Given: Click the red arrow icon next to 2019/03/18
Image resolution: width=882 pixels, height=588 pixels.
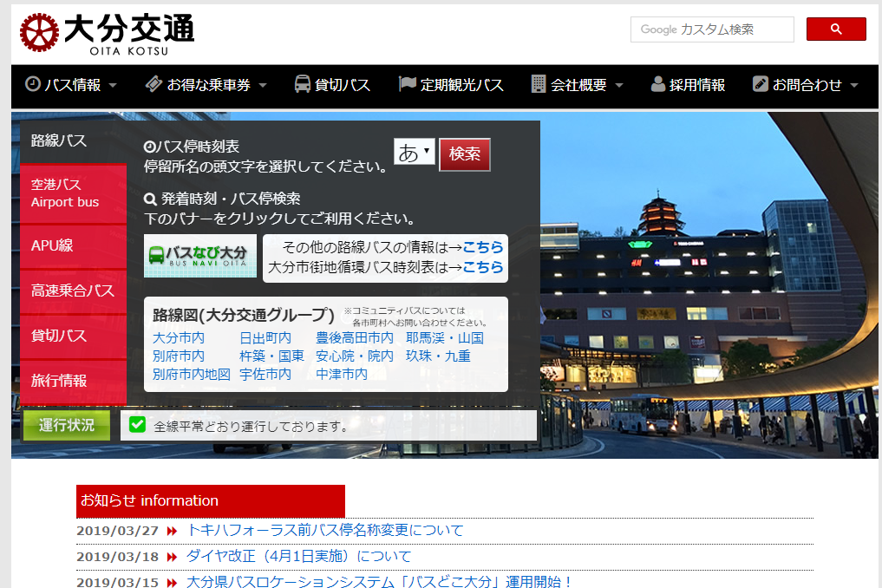Looking at the screenshot, I should click(172, 557).
